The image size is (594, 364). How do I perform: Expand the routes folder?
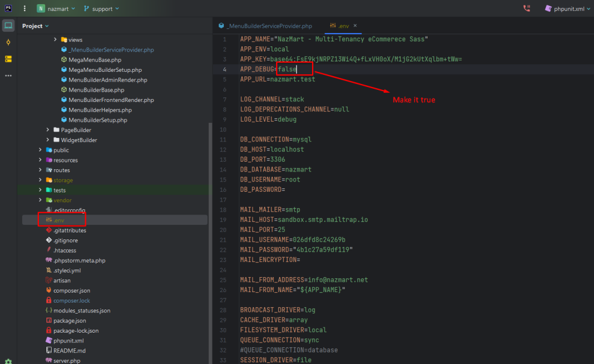pos(40,170)
